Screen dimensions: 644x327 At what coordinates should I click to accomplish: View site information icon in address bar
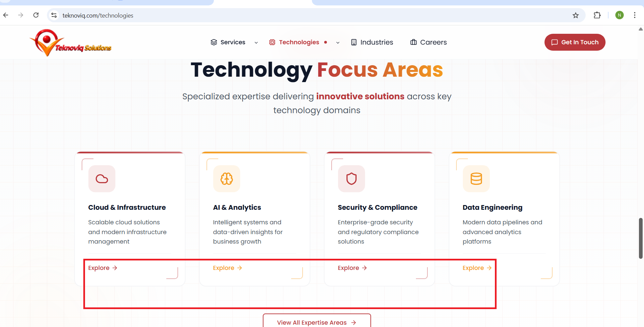pos(54,15)
